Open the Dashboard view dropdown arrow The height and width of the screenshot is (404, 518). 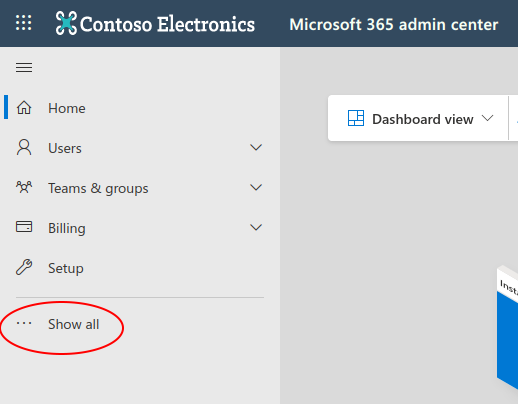[487, 118]
